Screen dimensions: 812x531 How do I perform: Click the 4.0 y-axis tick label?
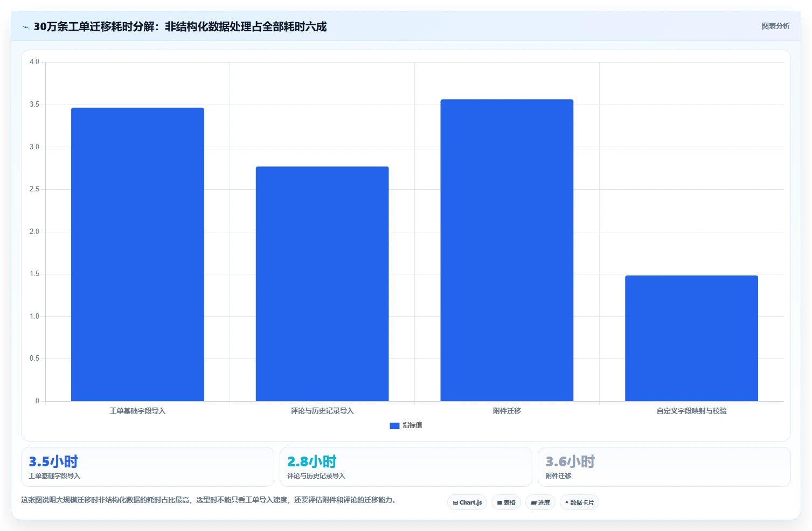pyautogui.click(x=34, y=62)
